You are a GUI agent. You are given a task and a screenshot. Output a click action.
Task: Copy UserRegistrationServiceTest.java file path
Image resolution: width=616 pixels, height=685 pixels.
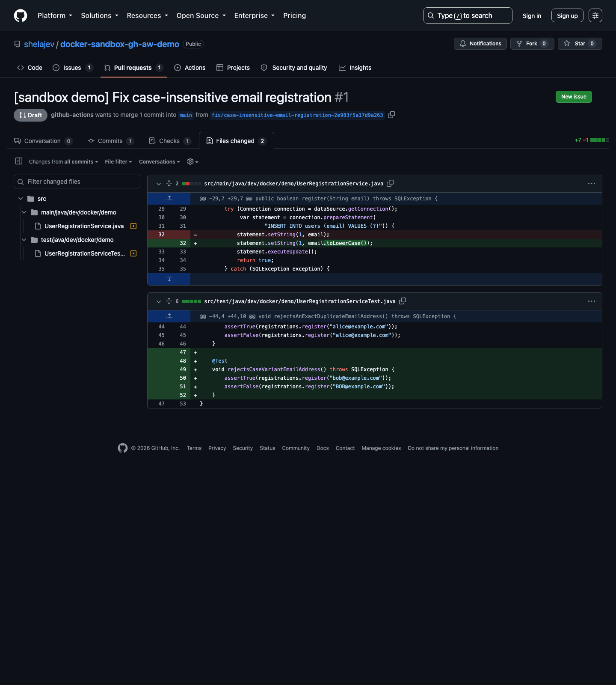click(x=403, y=301)
